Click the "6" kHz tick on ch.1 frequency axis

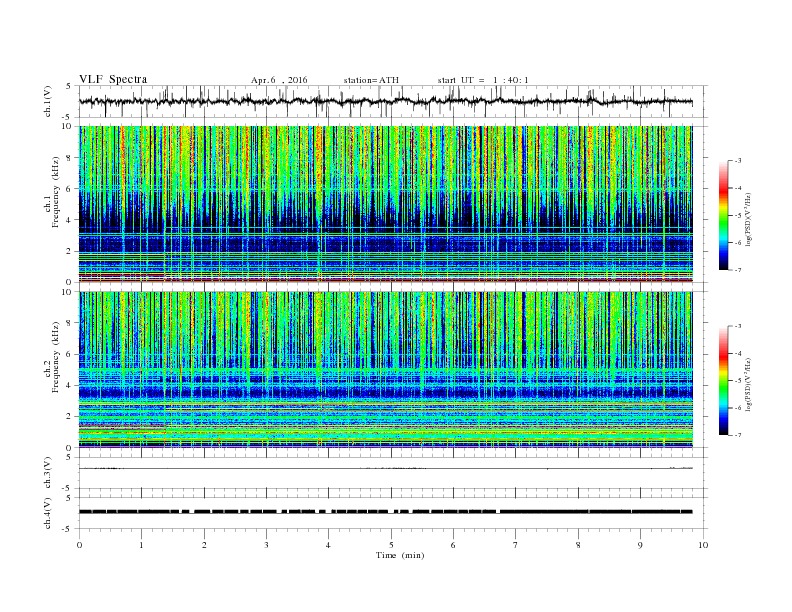(69, 189)
